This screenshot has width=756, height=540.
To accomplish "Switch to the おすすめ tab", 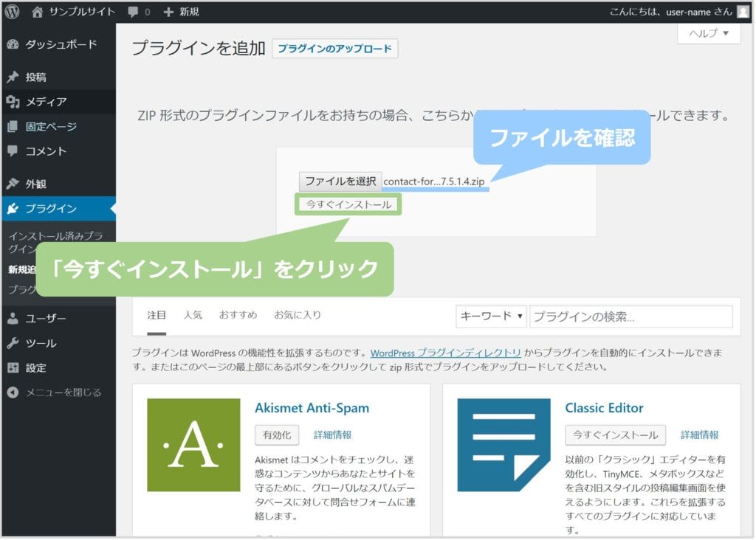I will pyautogui.click(x=238, y=315).
